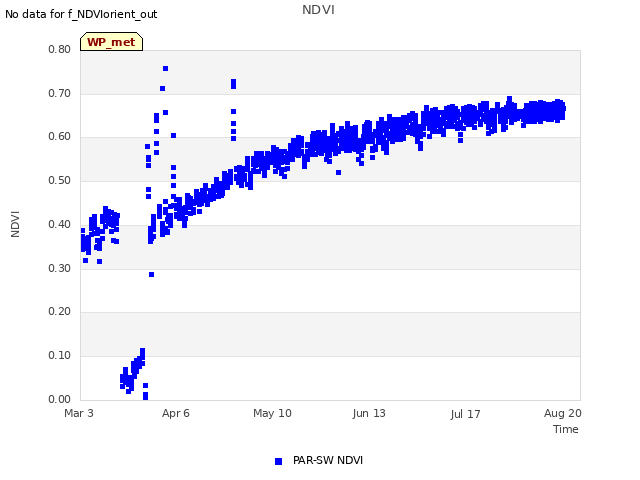The height and width of the screenshot is (480, 640).
Task: Click the 0.20 y-axis tick label
Action: (60, 311)
